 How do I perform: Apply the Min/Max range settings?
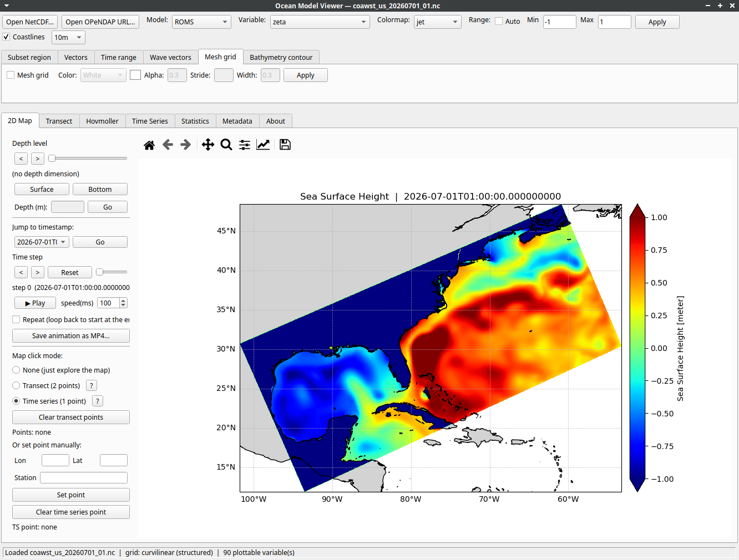pos(657,22)
